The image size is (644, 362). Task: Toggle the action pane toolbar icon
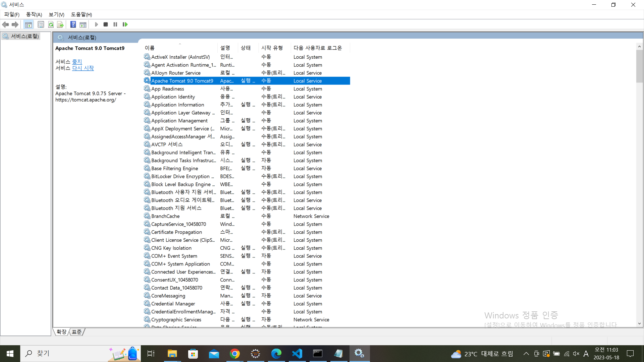coord(83,24)
